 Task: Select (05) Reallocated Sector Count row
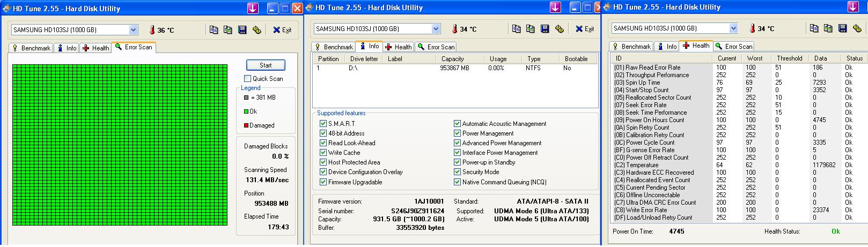pos(738,98)
